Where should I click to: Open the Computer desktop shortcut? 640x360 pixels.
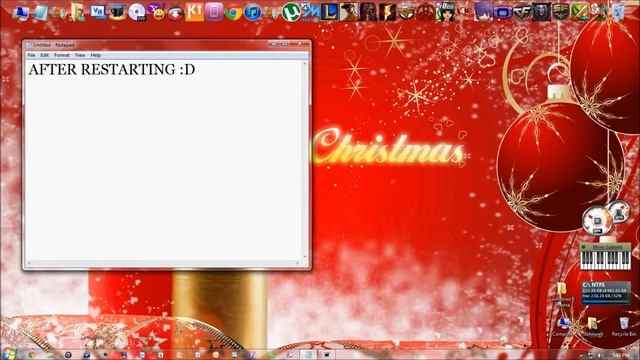563,327
